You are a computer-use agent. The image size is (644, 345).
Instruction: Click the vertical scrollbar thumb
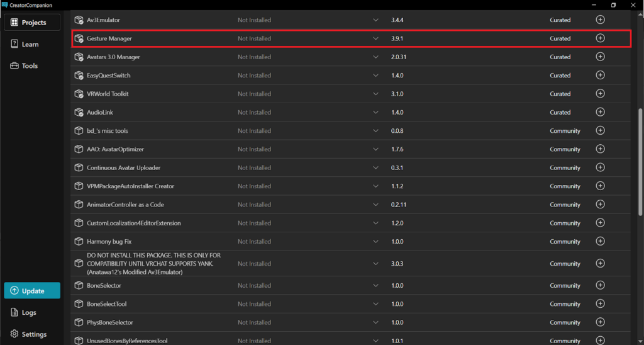pos(640,162)
